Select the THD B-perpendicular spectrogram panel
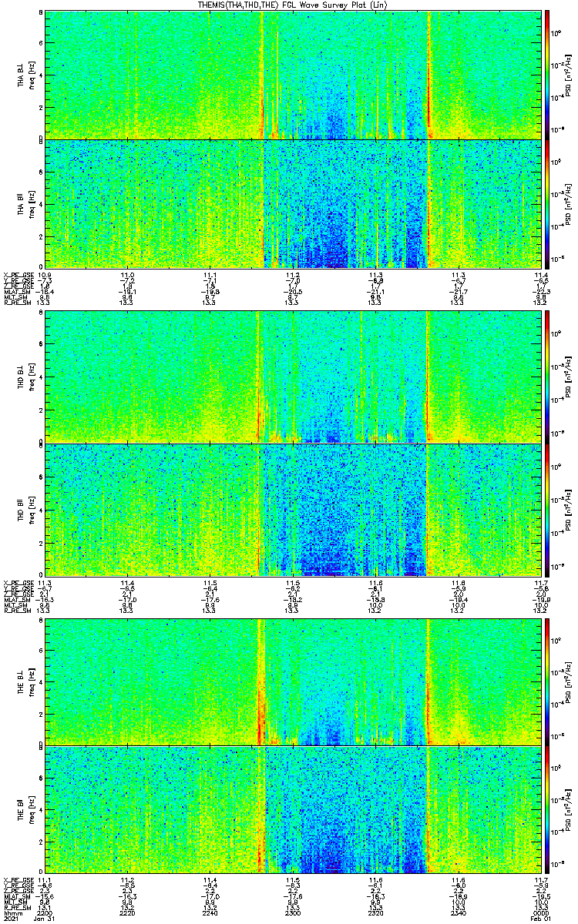The height and width of the screenshot is (924, 578). pyautogui.click(x=291, y=377)
